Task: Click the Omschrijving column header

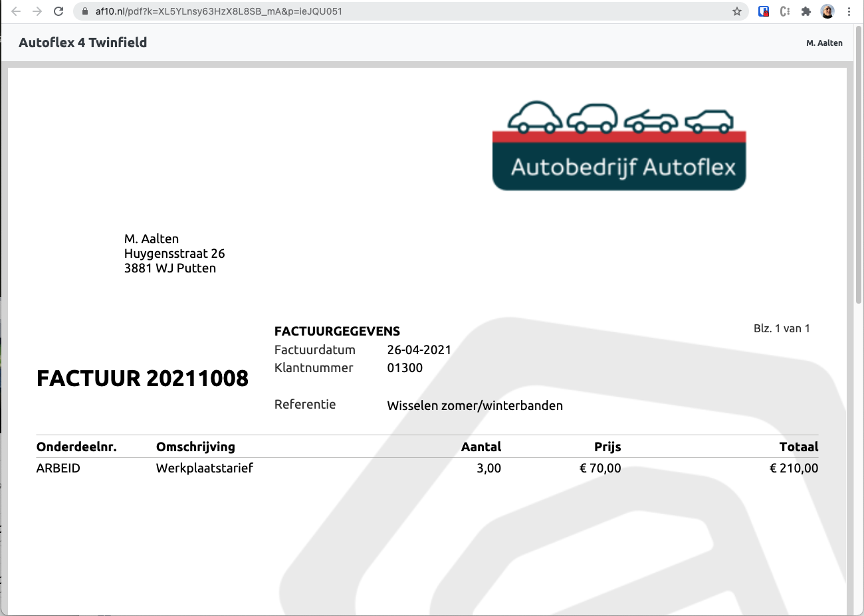Action: (195, 447)
